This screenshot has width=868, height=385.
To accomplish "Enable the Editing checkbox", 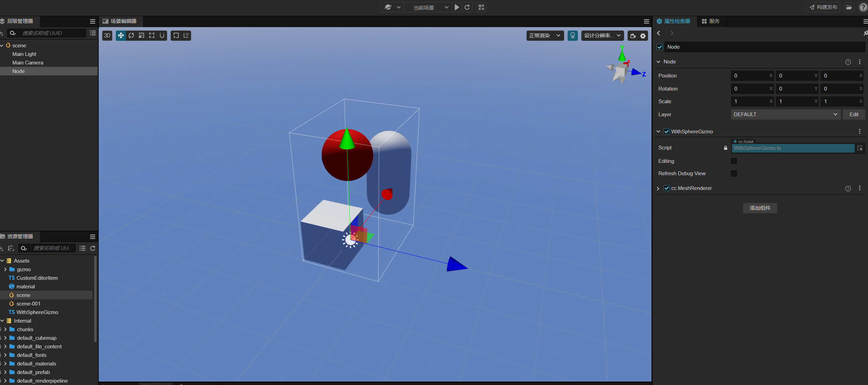I will (x=734, y=161).
